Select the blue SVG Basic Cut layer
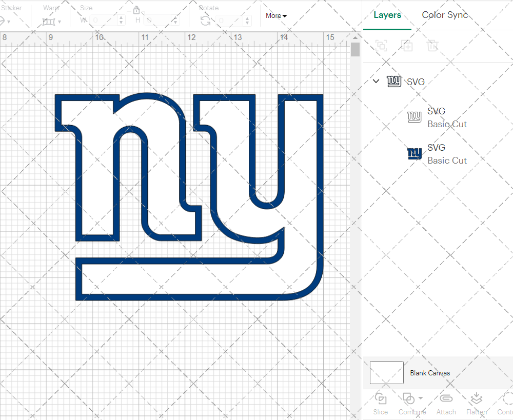513x420 pixels. click(x=446, y=154)
